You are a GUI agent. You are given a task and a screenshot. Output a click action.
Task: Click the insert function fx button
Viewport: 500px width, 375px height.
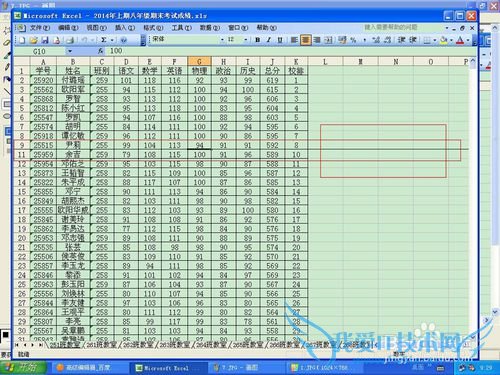[x=100, y=51]
